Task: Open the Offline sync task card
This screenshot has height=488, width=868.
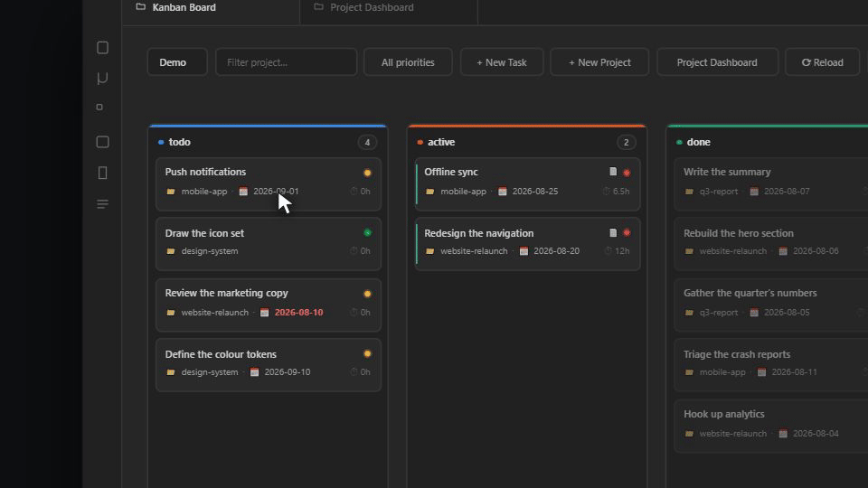Action: coord(528,184)
